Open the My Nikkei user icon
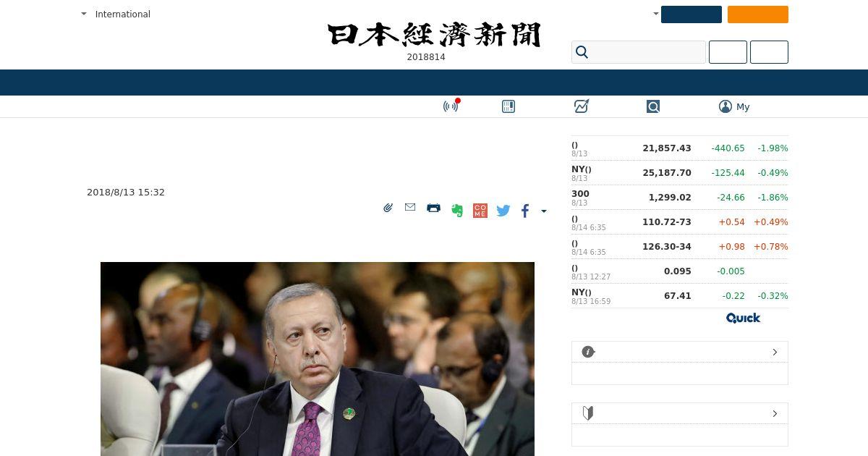This screenshot has width=868, height=456. point(726,106)
